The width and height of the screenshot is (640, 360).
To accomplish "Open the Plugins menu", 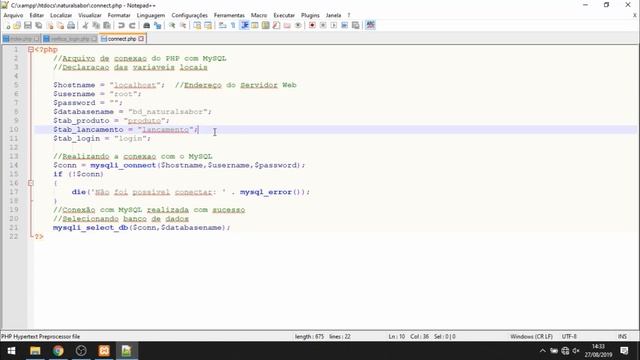I will [310, 15].
